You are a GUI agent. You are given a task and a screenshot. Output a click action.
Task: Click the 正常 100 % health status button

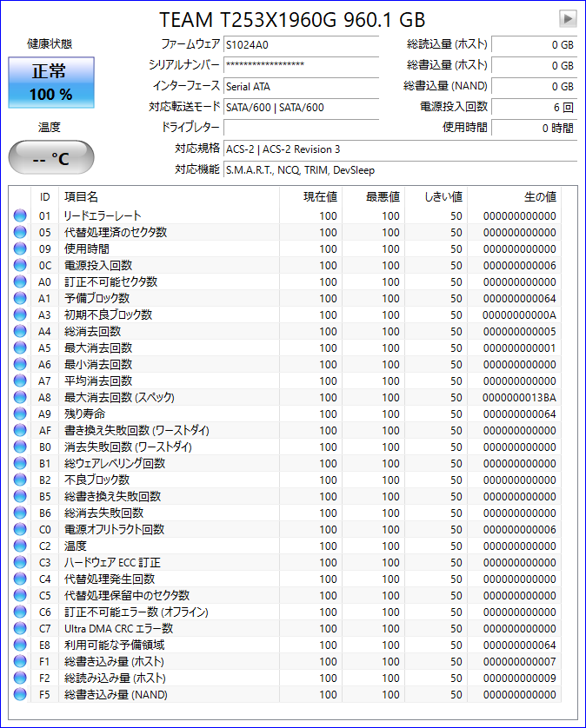[51, 83]
